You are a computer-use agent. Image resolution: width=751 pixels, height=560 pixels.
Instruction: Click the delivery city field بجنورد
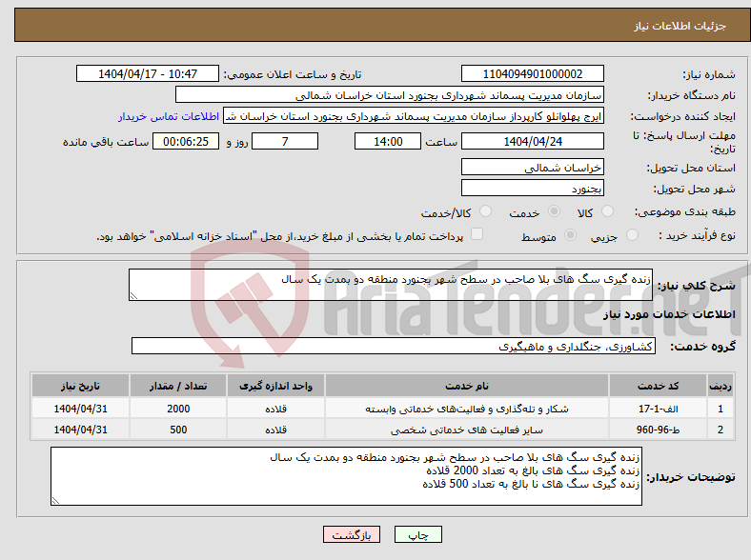[x=532, y=188]
